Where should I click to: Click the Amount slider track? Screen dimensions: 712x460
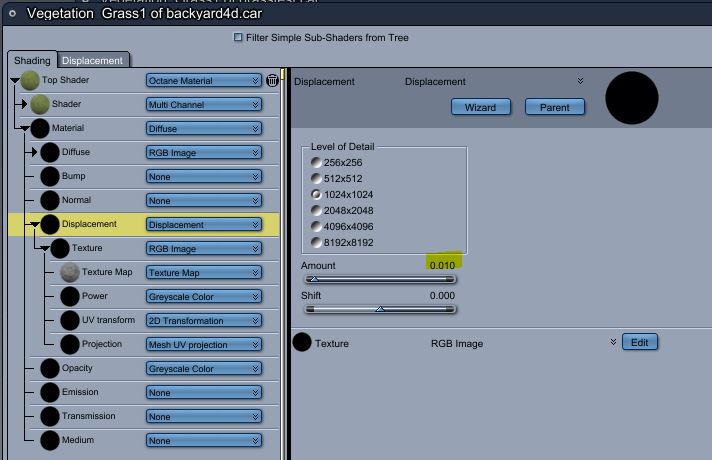pos(380,279)
